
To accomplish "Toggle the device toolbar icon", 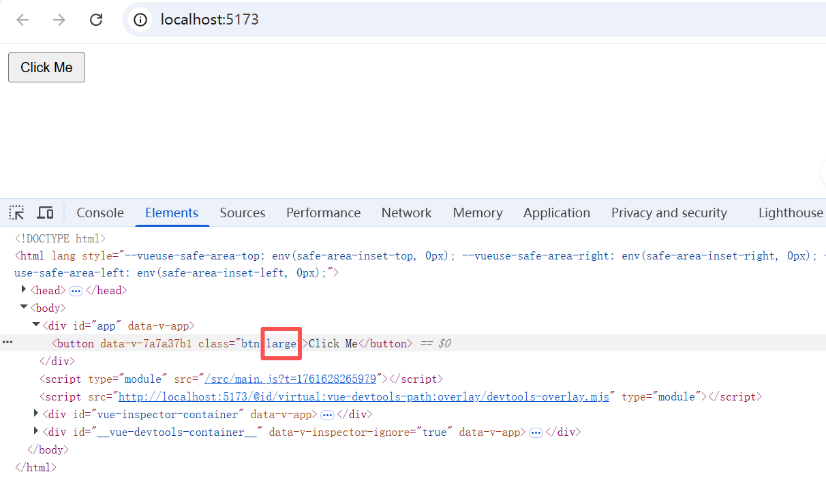I will pyautogui.click(x=45, y=212).
